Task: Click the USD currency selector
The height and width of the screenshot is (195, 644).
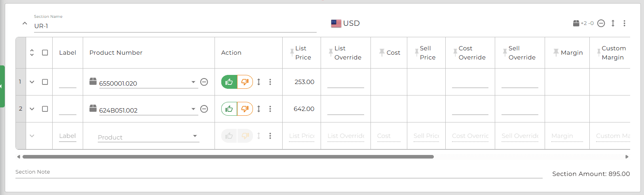Action: tap(346, 23)
